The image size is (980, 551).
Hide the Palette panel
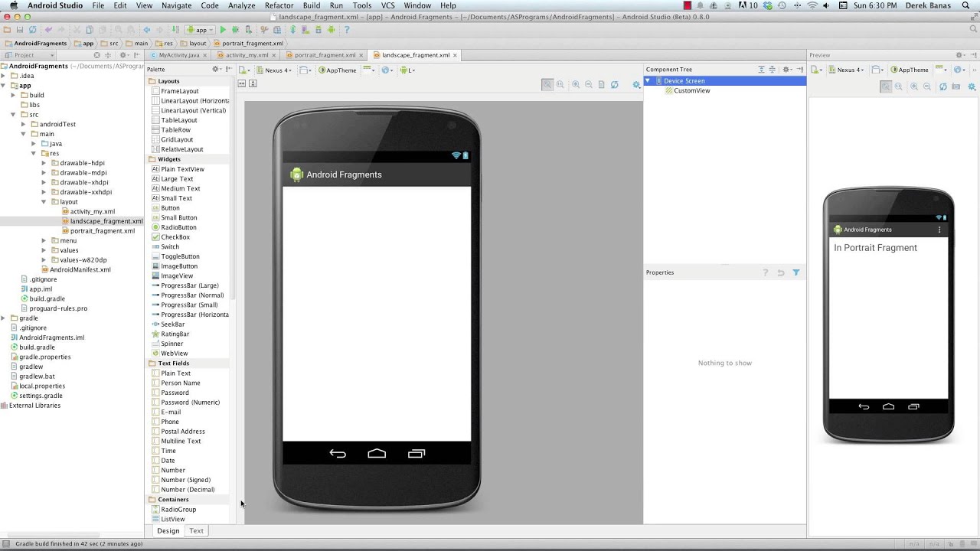(228, 69)
